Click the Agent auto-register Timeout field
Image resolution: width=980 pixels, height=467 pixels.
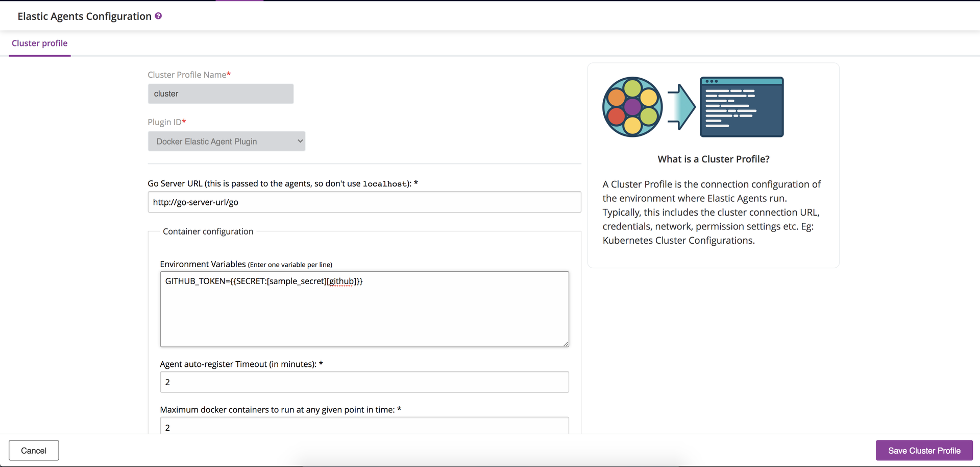tap(364, 382)
